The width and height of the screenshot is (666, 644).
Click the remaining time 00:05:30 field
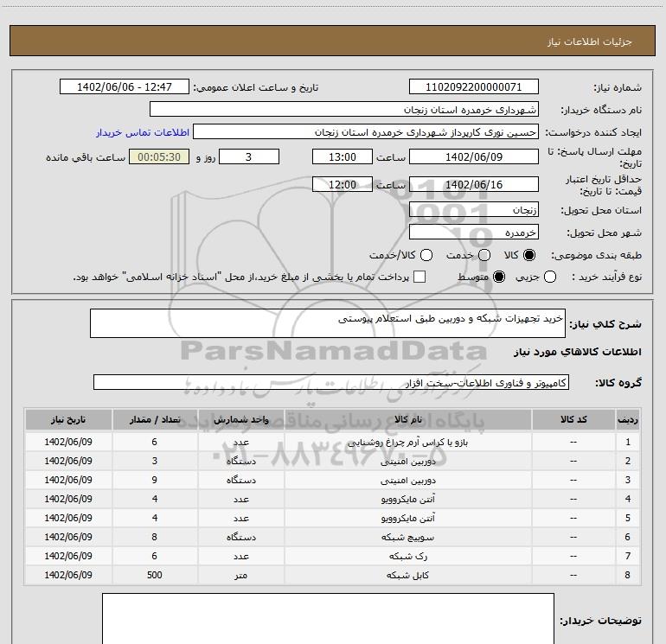tap(159, 156)
